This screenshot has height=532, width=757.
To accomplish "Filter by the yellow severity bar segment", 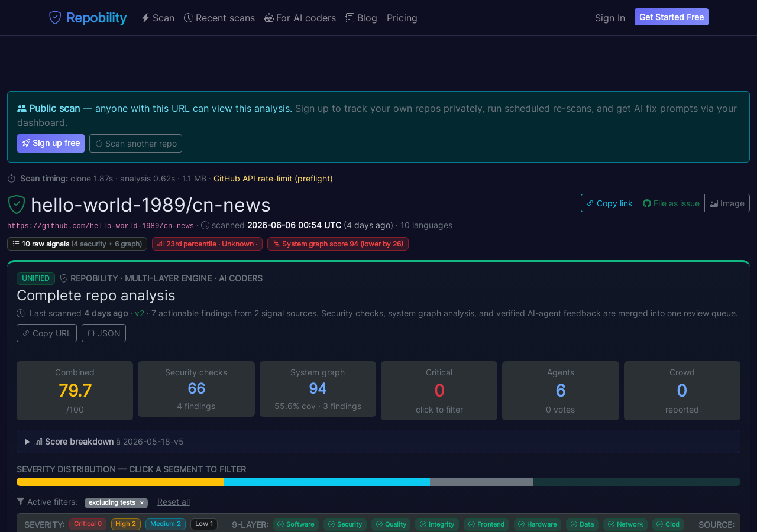I will [x=120, y=482].
